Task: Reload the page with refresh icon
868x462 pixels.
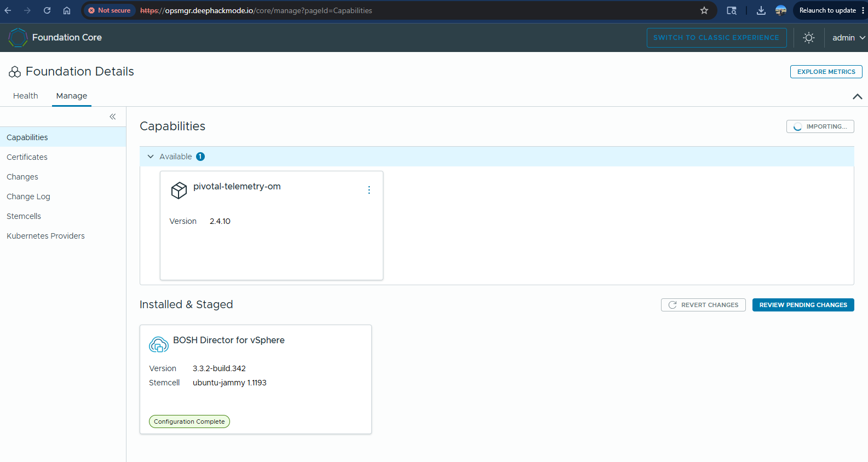Action: (47, 10)
